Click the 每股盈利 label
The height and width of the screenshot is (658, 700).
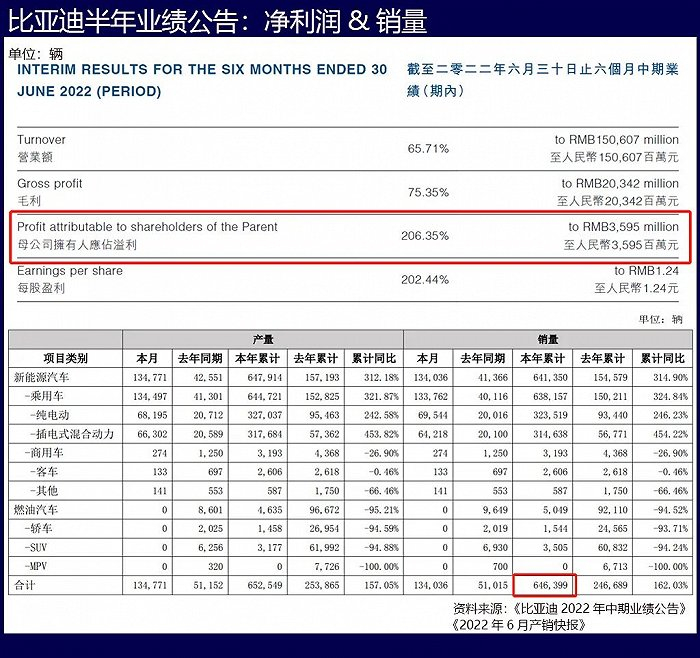click(x=41, y=288)
